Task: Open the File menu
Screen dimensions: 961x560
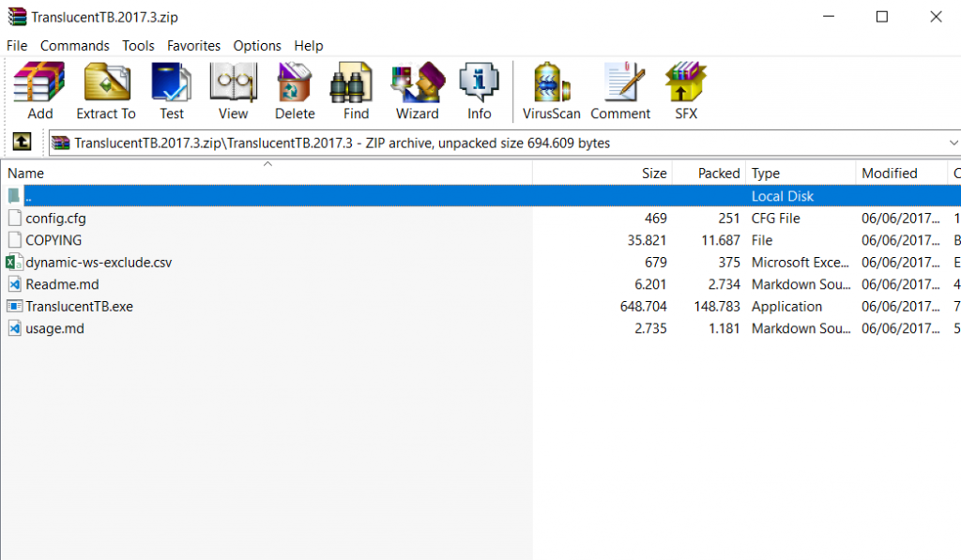Action: tap(17, 46)
